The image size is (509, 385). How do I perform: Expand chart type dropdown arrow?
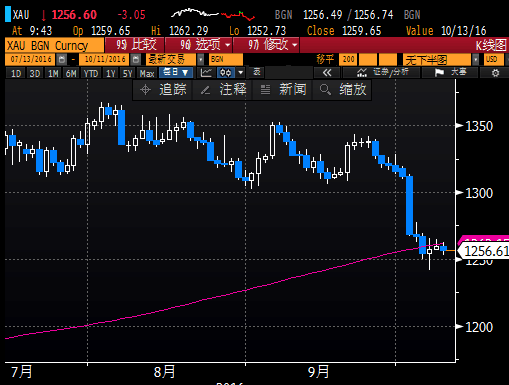point(240,72)
